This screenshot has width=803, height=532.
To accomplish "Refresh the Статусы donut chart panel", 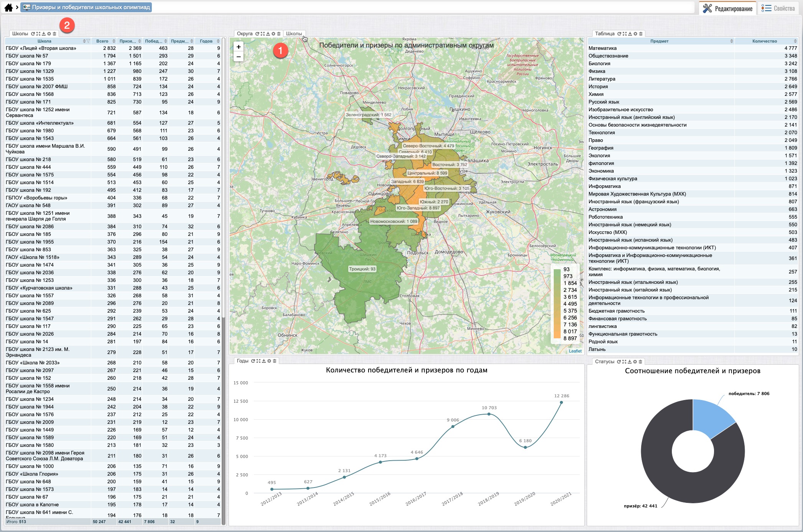I will point(619,362).
